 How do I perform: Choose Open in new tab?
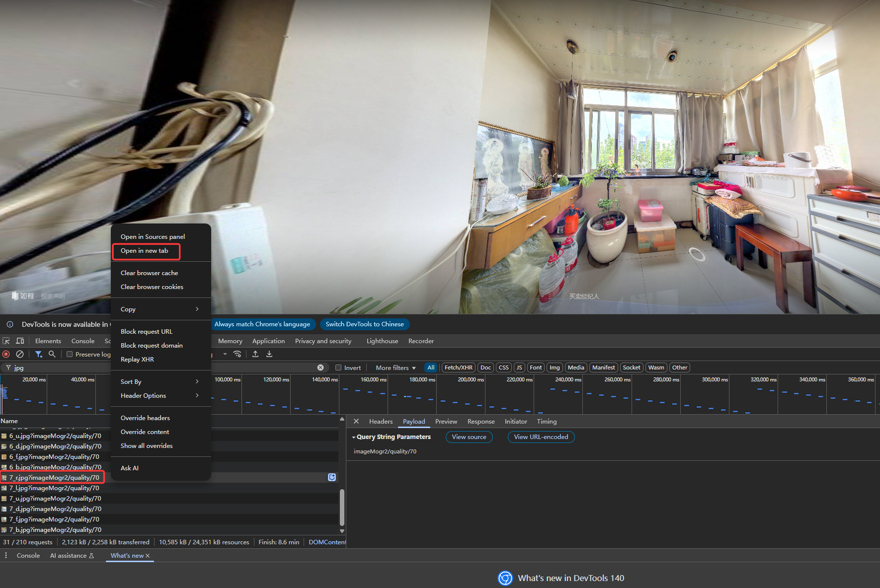pyautogui.click(x=145, y=251)
